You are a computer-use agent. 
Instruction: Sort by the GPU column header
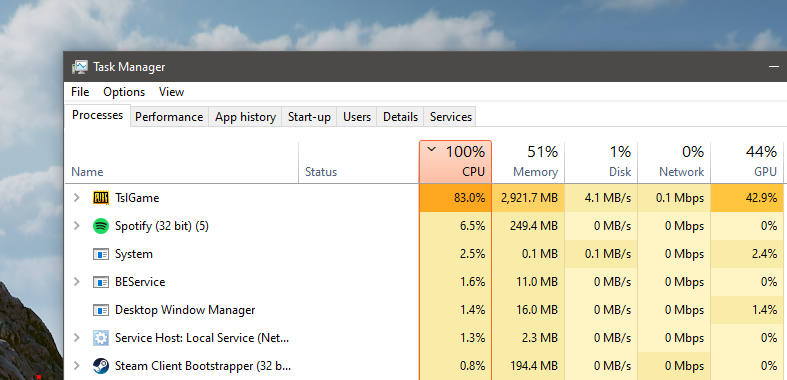click(x=747, y=162)
